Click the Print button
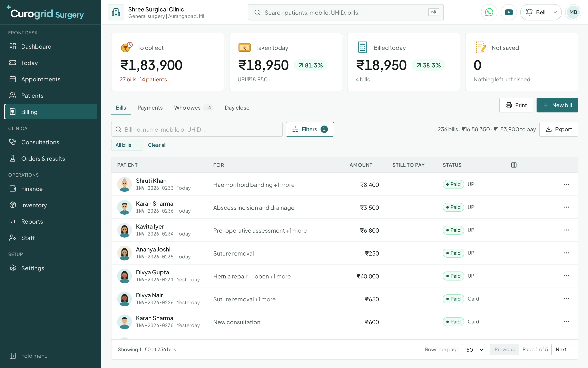The image size is (588, 368). (516, 105)
